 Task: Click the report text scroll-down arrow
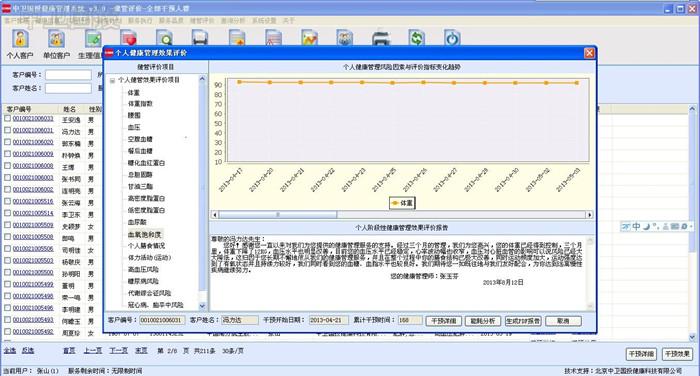[x=590, y=306]
